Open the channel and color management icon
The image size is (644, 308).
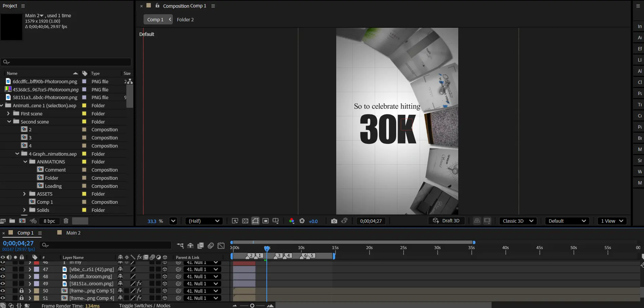click(291, 221)
